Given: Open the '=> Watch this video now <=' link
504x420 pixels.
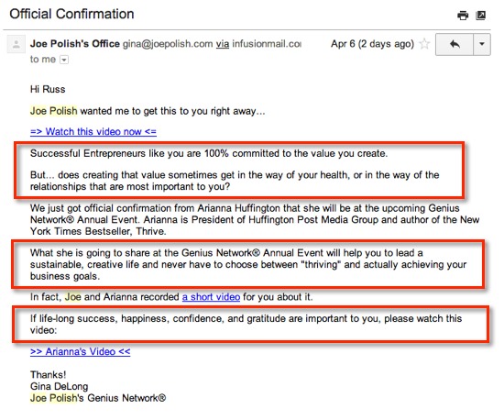Looking at the screenshot, I should click(93, 131).
